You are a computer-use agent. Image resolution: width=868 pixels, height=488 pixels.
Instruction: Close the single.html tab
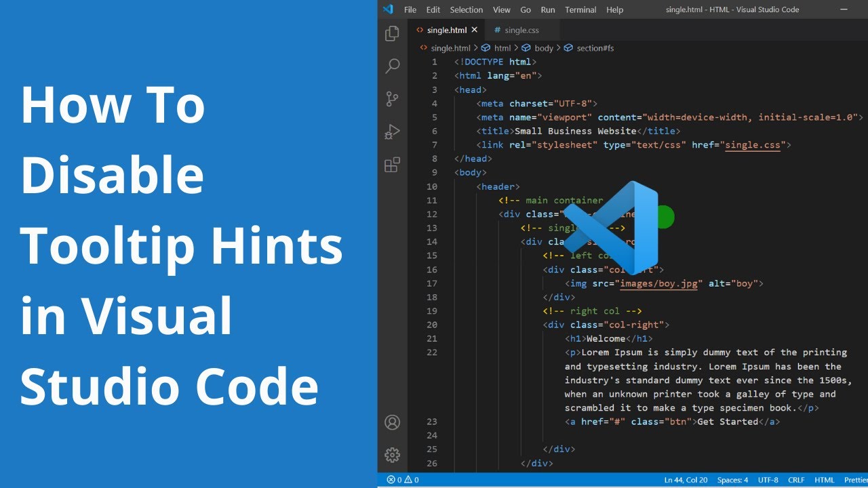pos(475,30)
